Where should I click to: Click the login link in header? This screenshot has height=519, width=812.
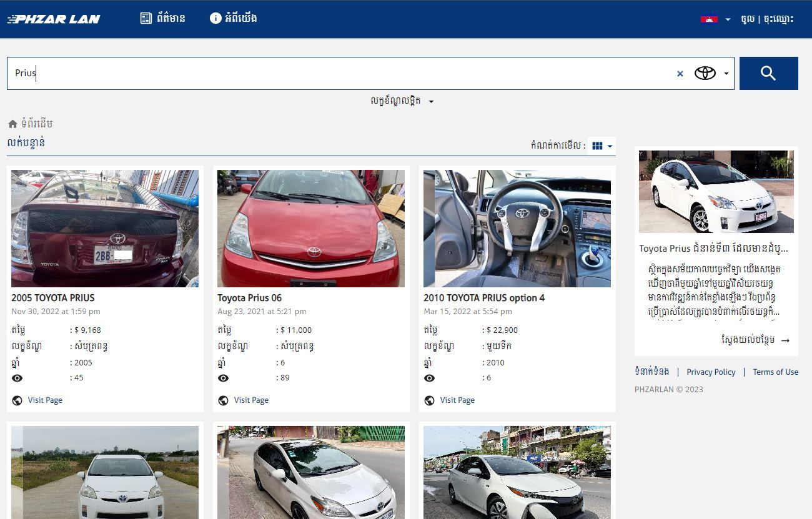point(747,19)
